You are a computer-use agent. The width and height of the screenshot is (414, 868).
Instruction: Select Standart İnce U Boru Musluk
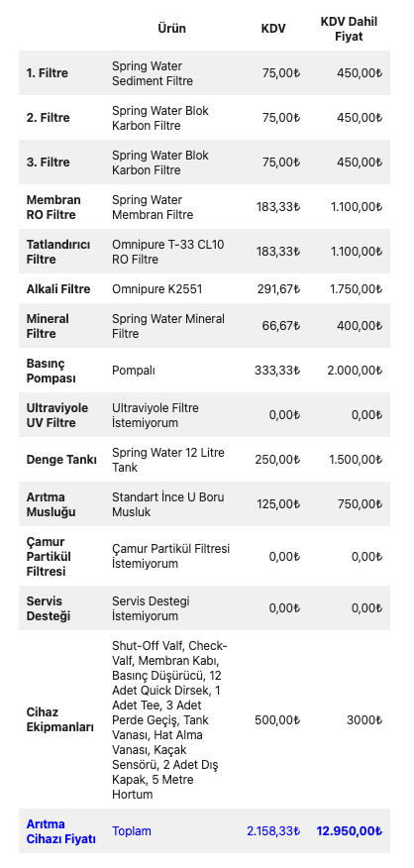168,504
